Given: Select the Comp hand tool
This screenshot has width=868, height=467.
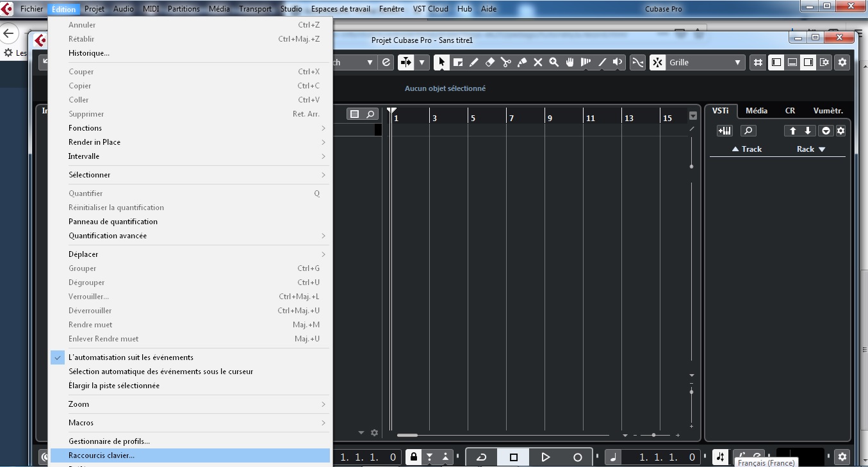Looking at the screenshot, I should click(569, 62).
